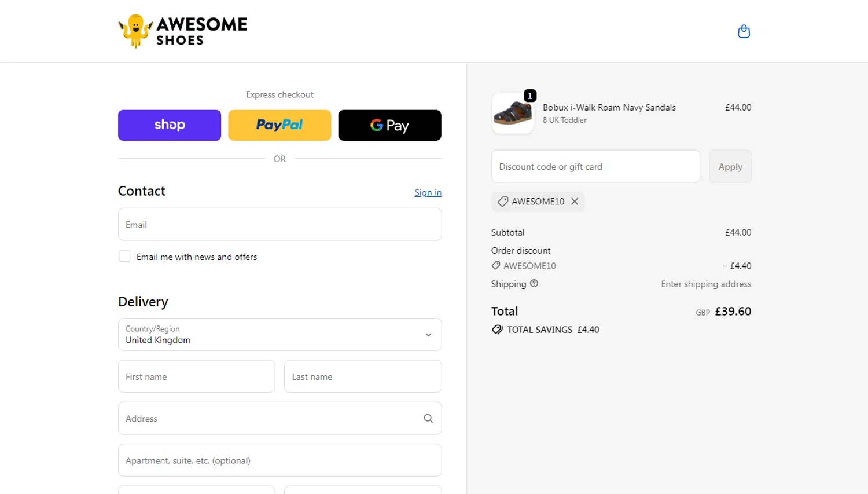Click the order discount AWESOME10 tag icon
The width and height of the screenshot is (868, 494).
[x=496, y=266]
